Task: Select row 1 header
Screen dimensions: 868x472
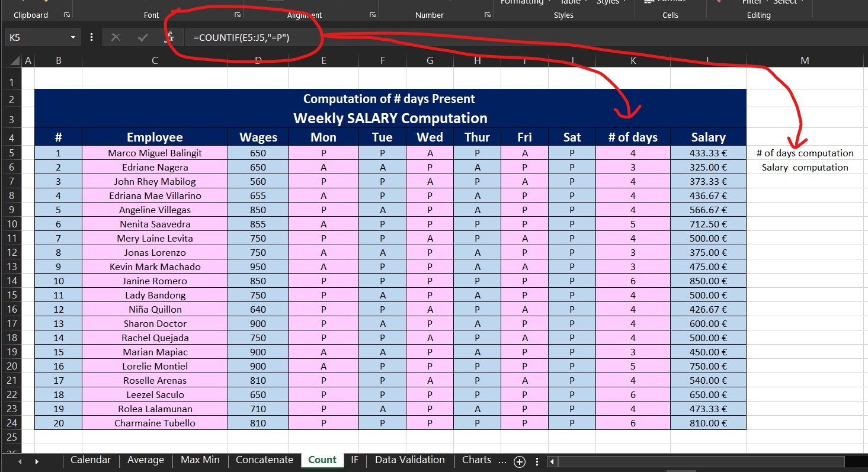Action: point(11,83)
